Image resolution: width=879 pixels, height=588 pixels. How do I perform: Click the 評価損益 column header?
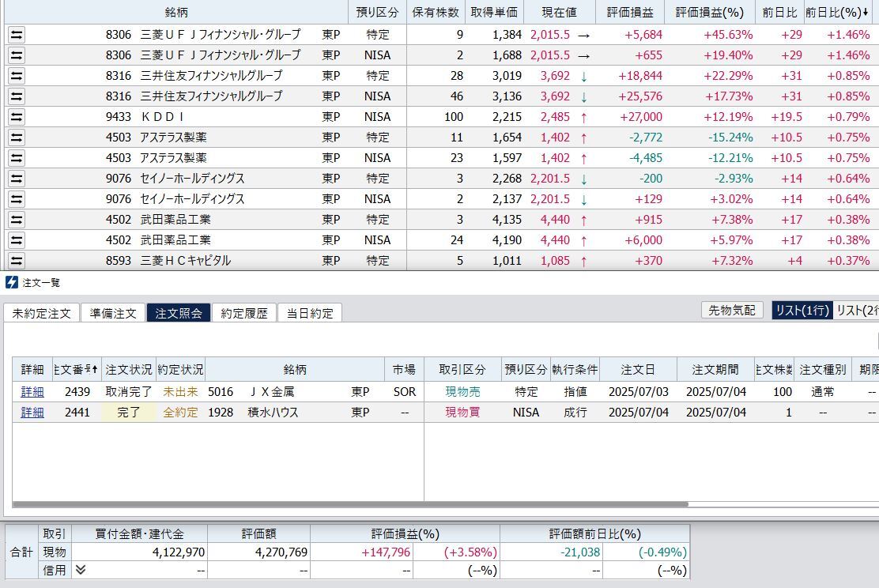[x=630, y=13]
